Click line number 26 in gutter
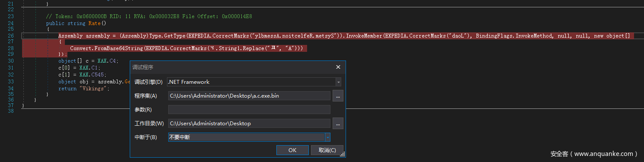This screenshot has height=162, width=644. click(x=11, y=36)
